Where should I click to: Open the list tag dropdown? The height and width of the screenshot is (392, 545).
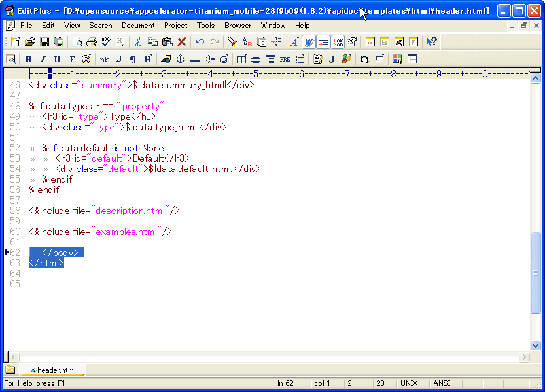[300, 60]
